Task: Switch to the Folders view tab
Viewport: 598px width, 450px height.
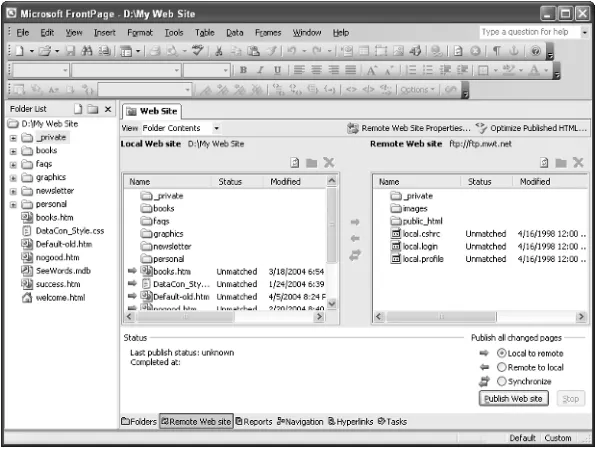Action: pyautogui.click(x=139, y=422)
